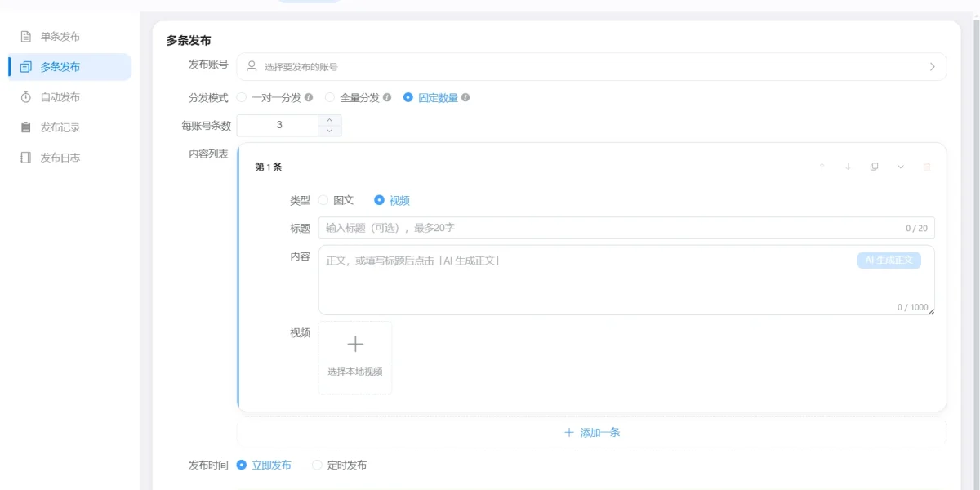This screenshot has width=980, height=490.
Task: Move item 第1条 down with arrow icon
Action: click(849, 167)
